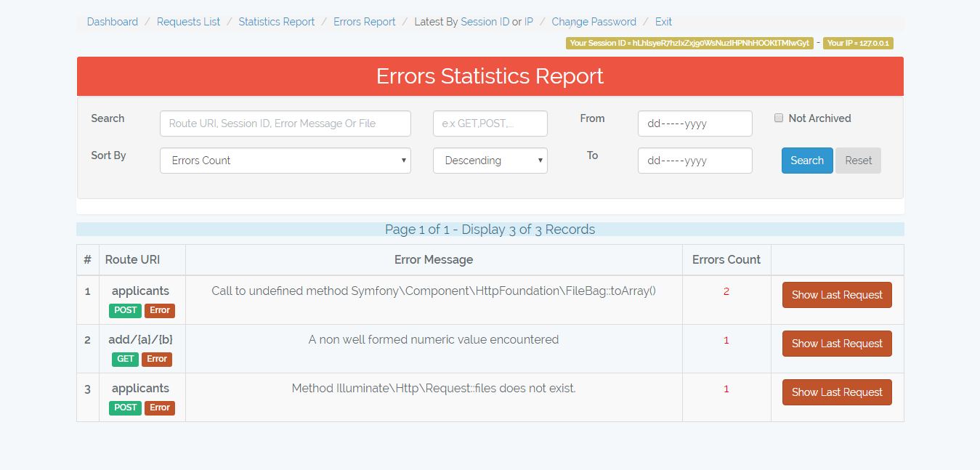This screenshot has width=980, height=470.
Task: Show last request for Request::files error
Action: point(837,392)
